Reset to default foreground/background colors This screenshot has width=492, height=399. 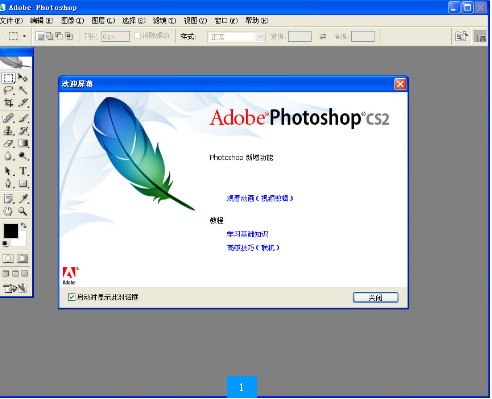tap(5, 244)
